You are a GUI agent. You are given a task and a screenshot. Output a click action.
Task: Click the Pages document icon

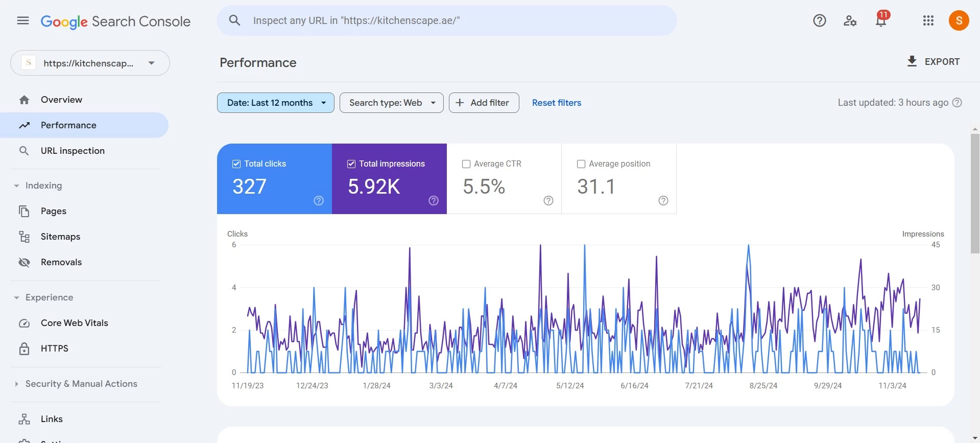pyautogui.click(x=24, y=211)
